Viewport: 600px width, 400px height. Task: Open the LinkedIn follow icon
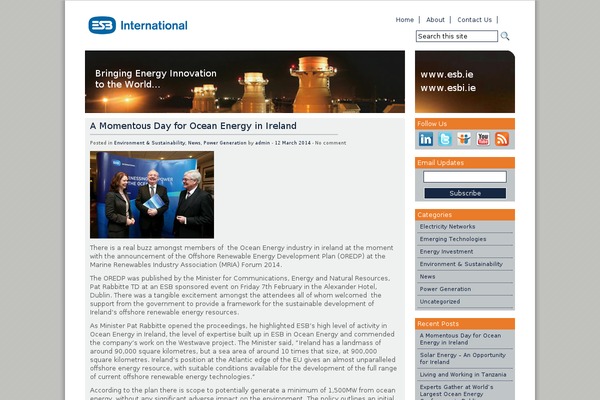[426, 139]
